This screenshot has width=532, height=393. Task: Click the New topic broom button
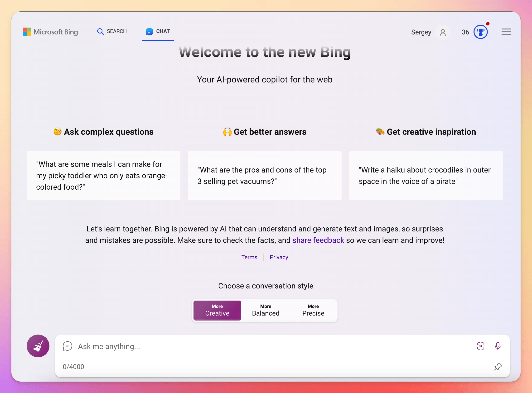[x=38, y=346]
